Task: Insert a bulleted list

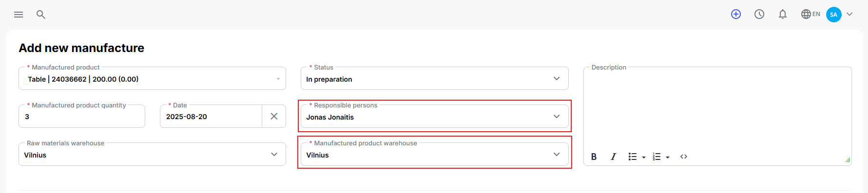Action: 633,157
